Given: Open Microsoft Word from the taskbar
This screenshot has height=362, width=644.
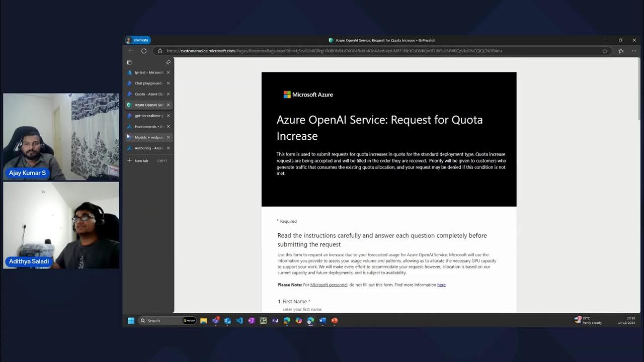Looking at the screenshot, I should coord(323,320).
